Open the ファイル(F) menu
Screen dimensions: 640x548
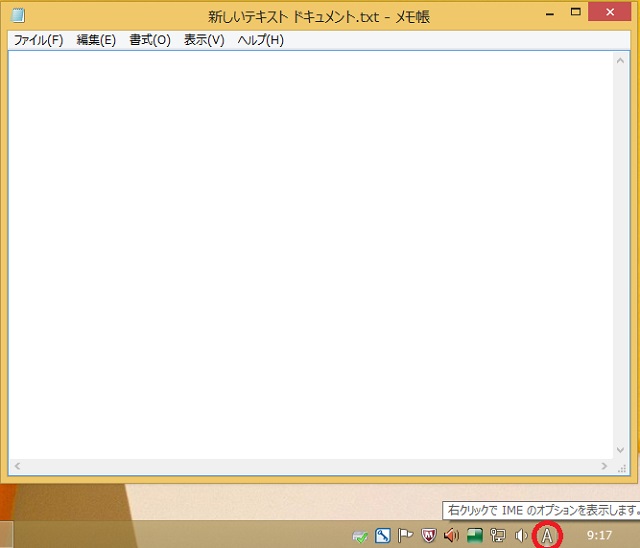point(38,40)
